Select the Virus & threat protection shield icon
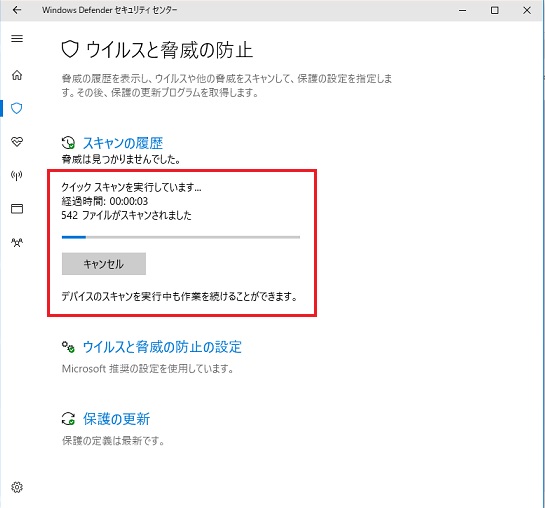545x508 pixels. tap(17, 108)
